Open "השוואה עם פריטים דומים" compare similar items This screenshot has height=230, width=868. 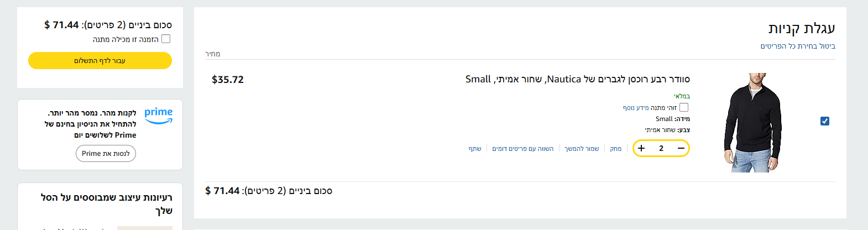point(522,149)
